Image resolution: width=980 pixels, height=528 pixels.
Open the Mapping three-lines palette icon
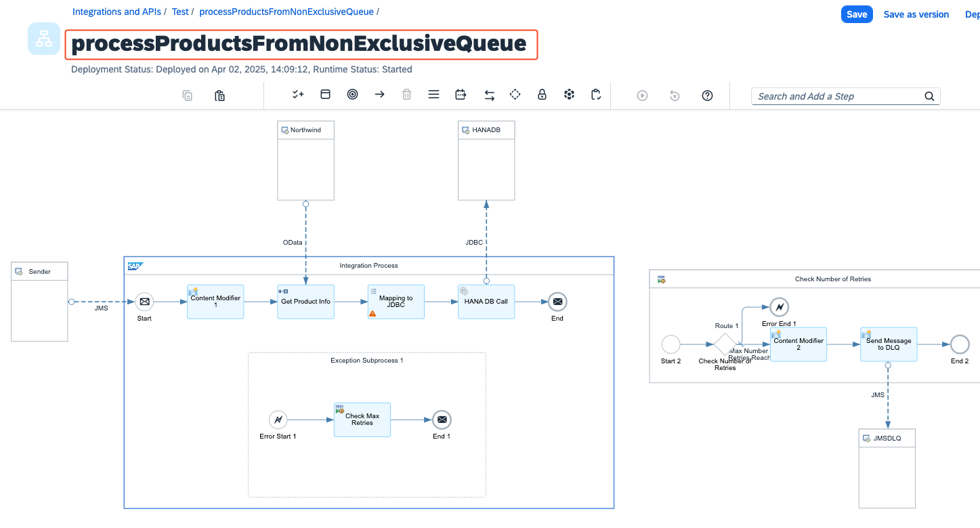click(x=433, y=95)
